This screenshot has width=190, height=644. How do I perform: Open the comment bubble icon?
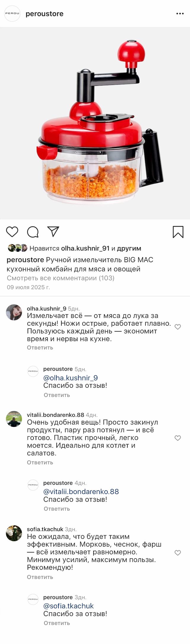click(x=33, y=232)
